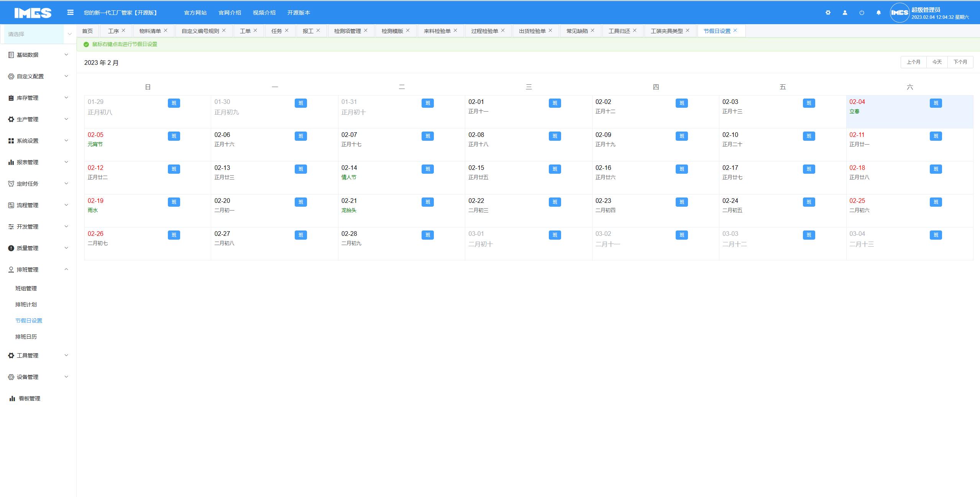Image resolution: width=980 pixels, height=497 pixels.
Task: Open the 官方网站 header link
Action: 195,13
